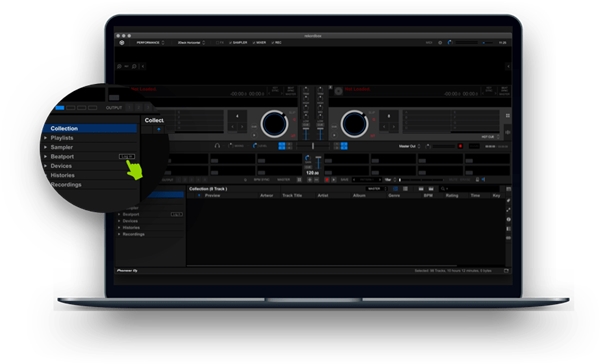Open the PERFORMANCE mode dropdown

[150, 42]
